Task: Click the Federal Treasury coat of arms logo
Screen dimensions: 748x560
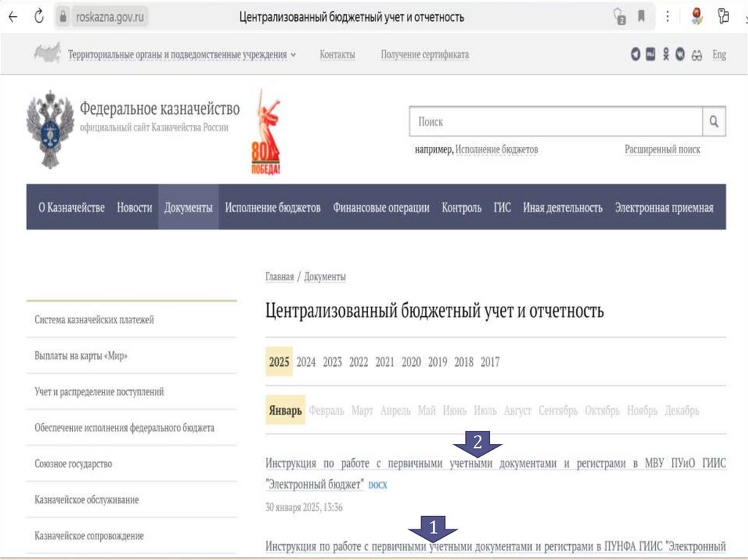Action: click(50, 129)
